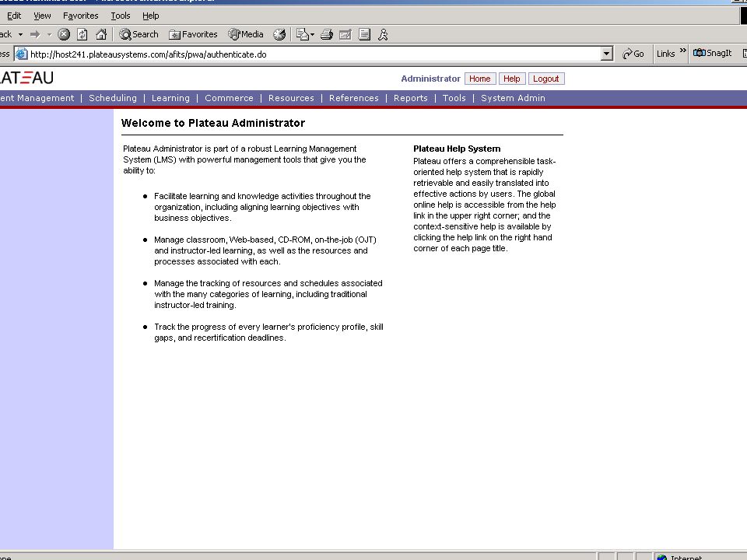The image size is (747, 560).
Task: Open the Help menu in the menu bar
Action: click(x=150, y=16)
